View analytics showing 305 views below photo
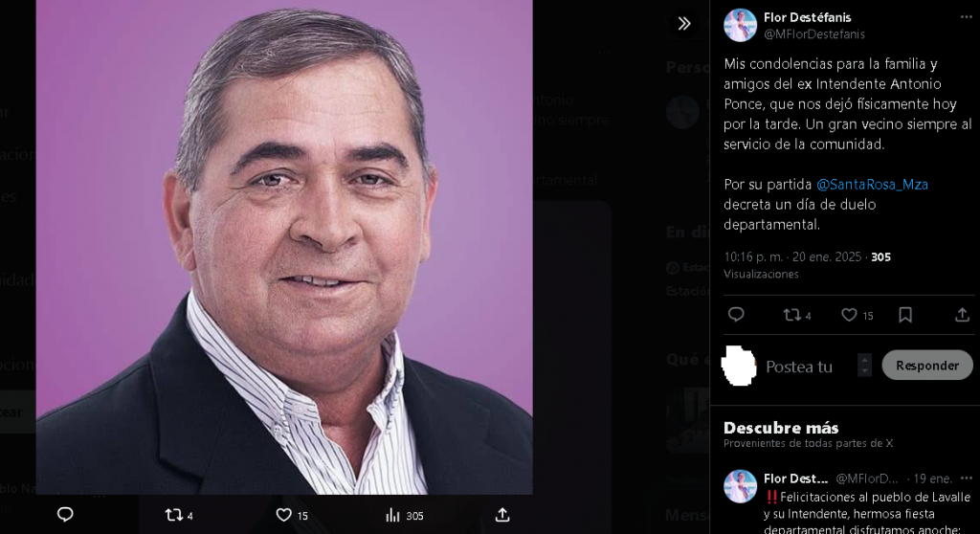Viewport: 980px width, 534px height. (x=405, y=515)
